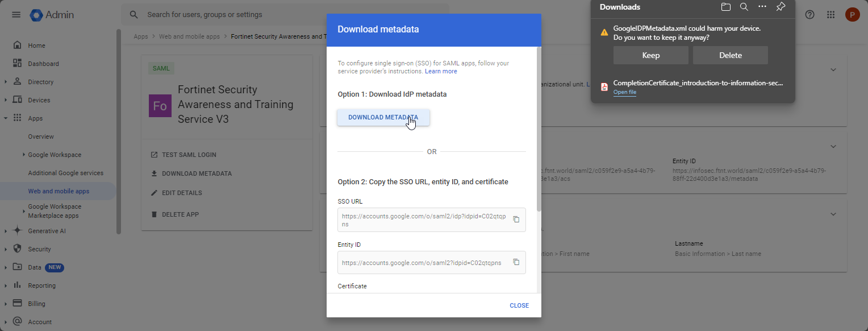
Task: Click the Entity ID text field
Action: click(432, 263)
